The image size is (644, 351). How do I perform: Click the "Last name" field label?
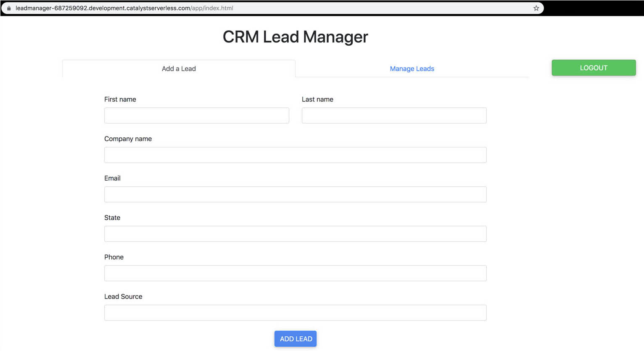[317, 100]
